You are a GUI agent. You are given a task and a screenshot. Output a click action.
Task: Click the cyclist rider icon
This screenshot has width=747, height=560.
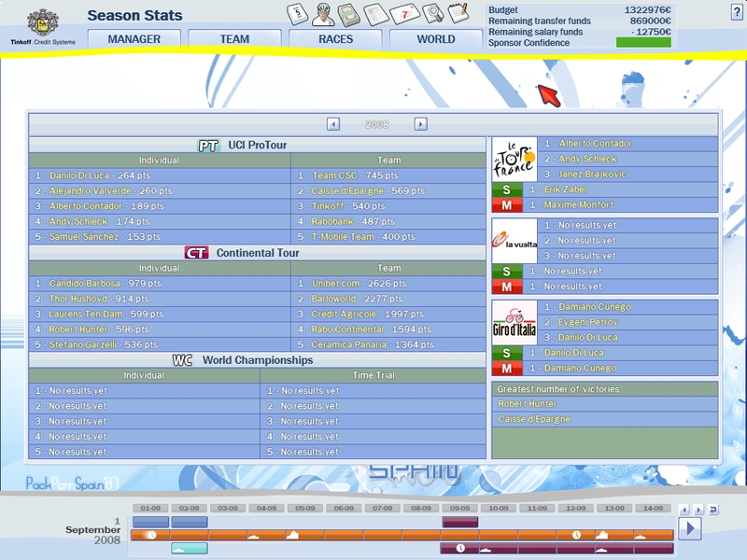click(323, 13)
